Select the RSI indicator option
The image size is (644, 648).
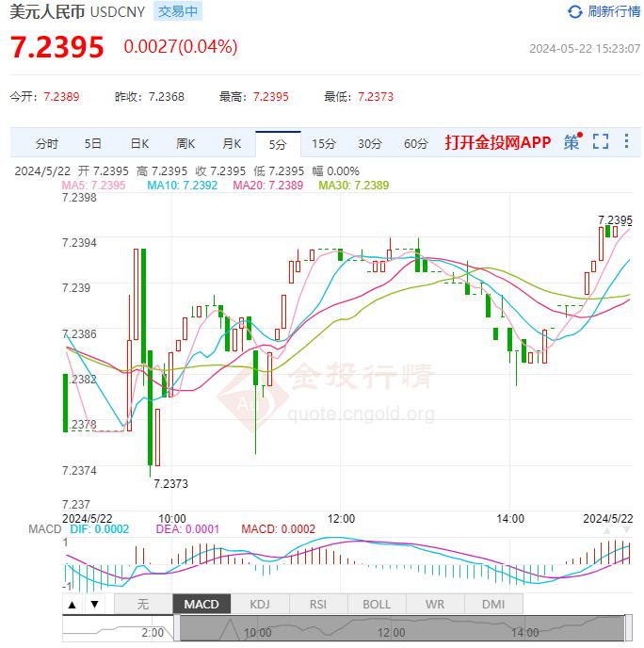pyautogui.click(x=318, y=605)
